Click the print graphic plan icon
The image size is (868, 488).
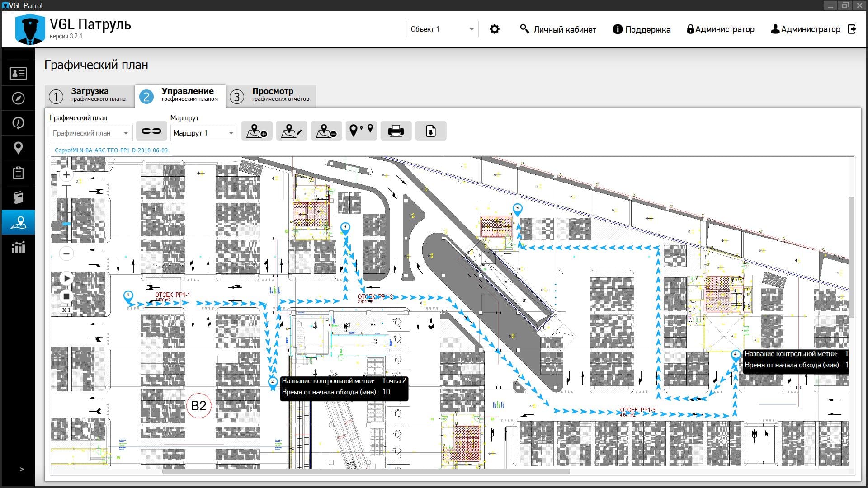click(x=396, y=132)
